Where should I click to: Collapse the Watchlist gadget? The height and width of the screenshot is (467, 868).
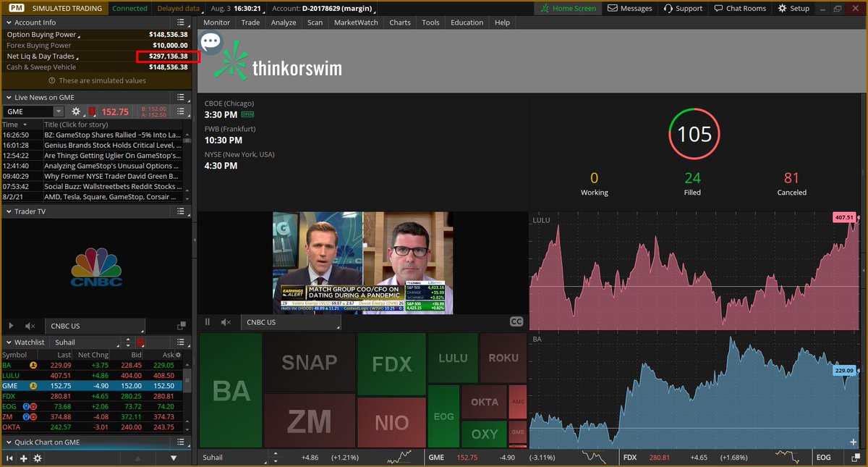coord(7,342)
